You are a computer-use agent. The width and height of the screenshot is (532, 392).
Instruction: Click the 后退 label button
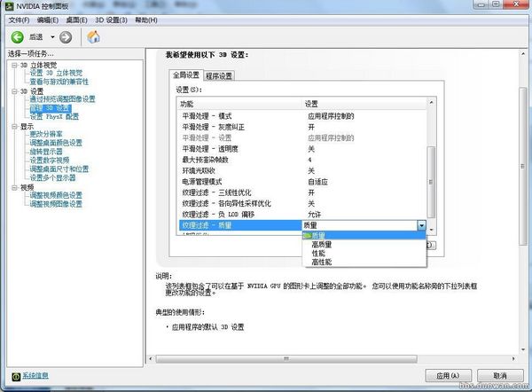[36, 37]
